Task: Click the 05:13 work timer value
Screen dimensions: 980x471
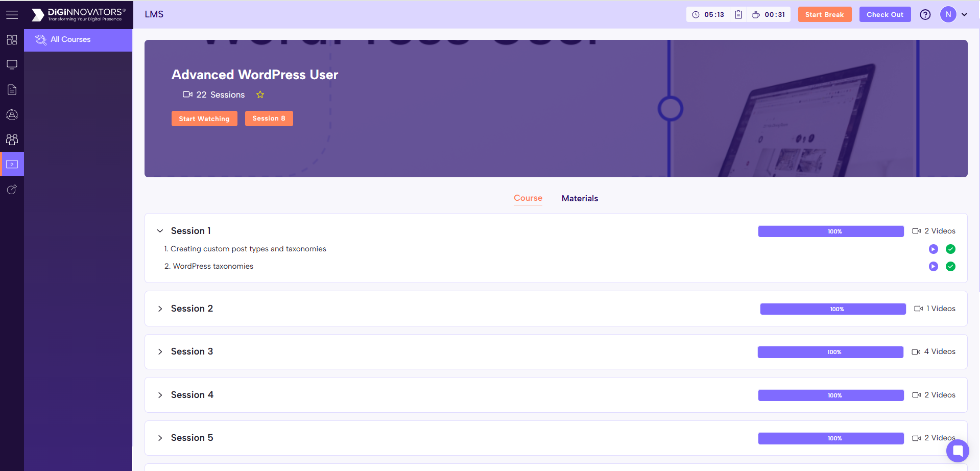Action: tap(714, 15)
